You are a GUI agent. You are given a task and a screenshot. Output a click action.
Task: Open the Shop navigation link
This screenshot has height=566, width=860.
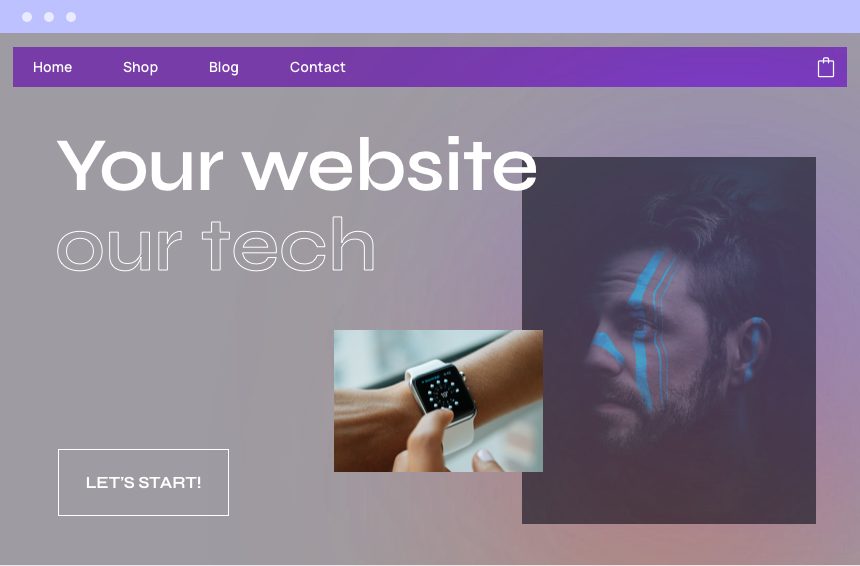point(140,67)
